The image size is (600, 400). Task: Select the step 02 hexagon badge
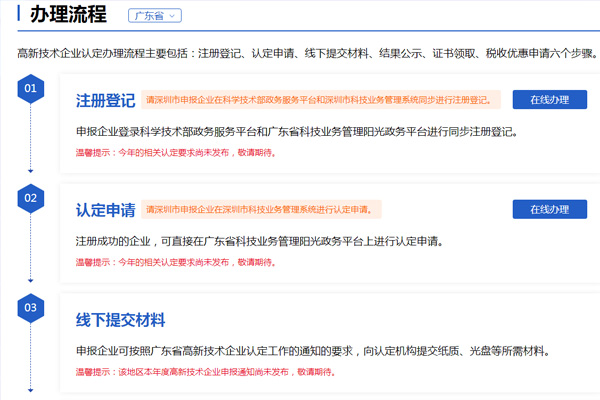pyautogui.click(x=31, y=198)
